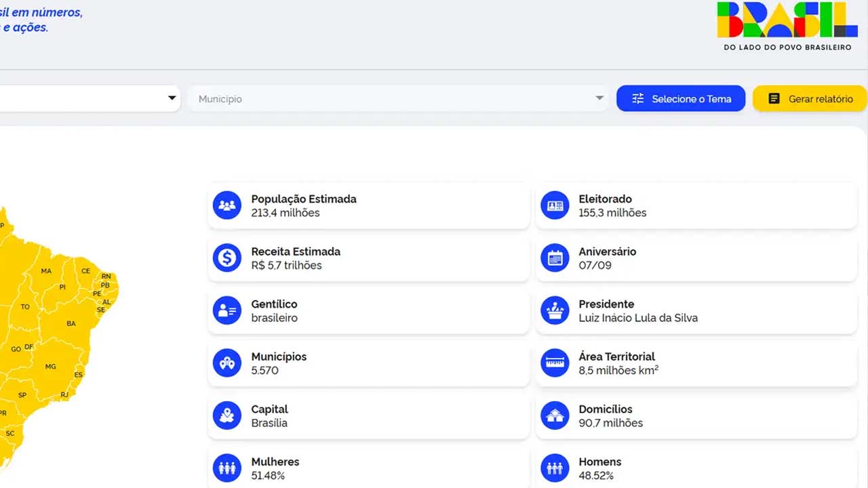The image size is (868, 488).
Task: Click the Brasil government logo
Action: (x=787, y=26)
